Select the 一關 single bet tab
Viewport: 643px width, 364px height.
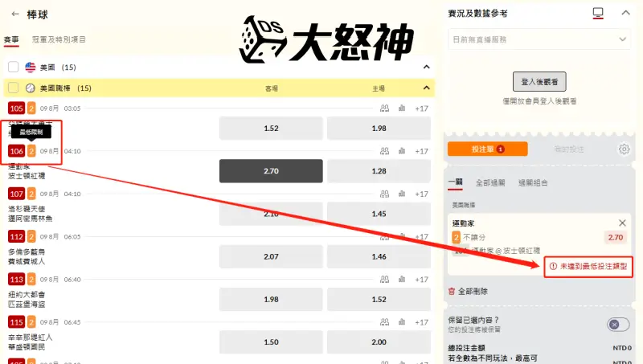pyautogui.click(x=455, y=182)
